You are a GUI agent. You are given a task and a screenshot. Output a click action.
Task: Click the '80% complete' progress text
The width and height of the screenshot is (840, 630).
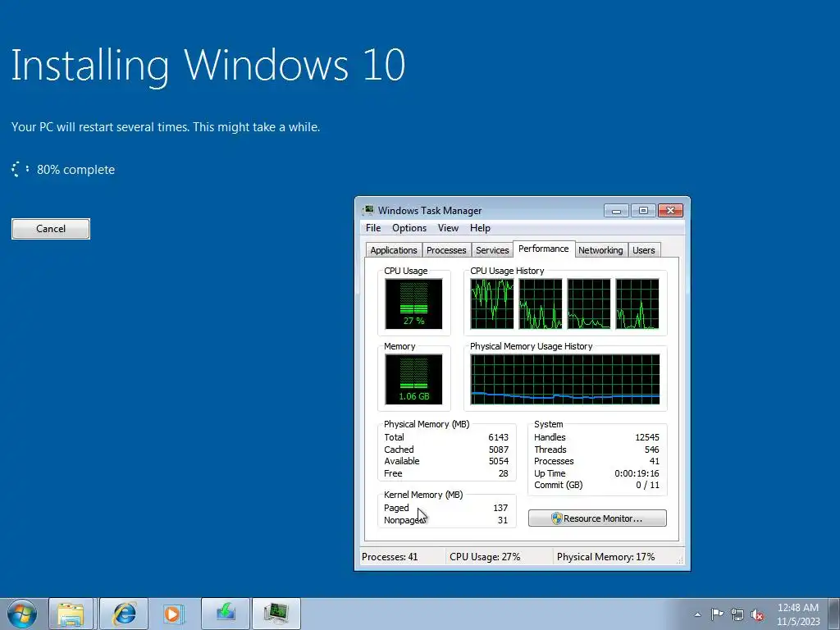click(75, 170)
